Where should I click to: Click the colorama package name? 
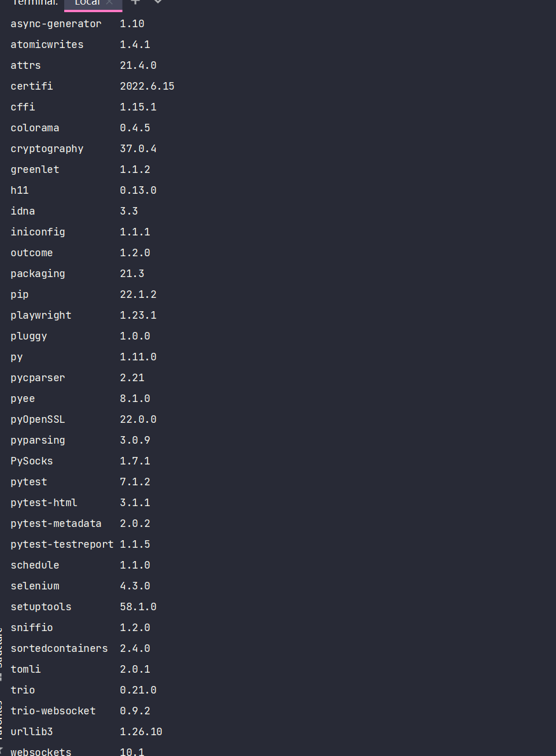(35, 128)
